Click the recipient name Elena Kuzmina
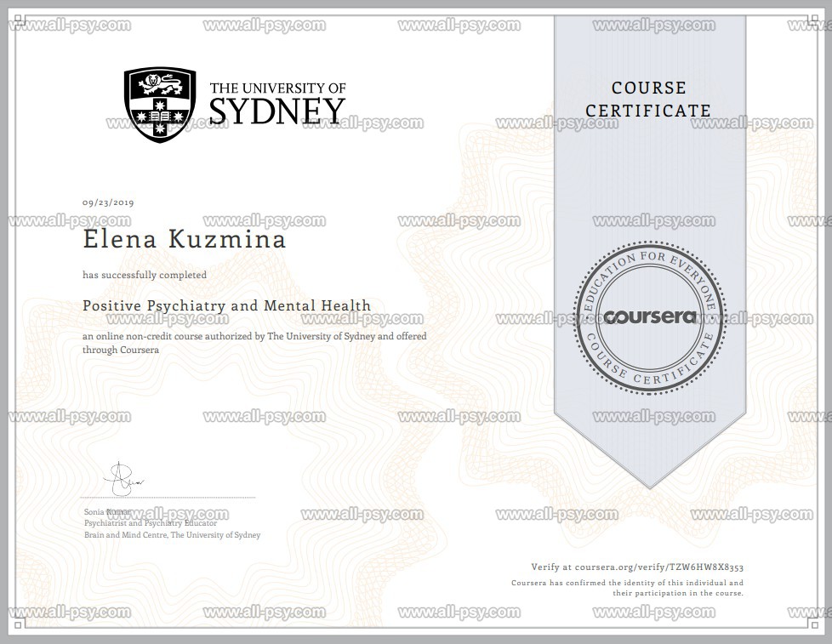 tap(185, 239)
